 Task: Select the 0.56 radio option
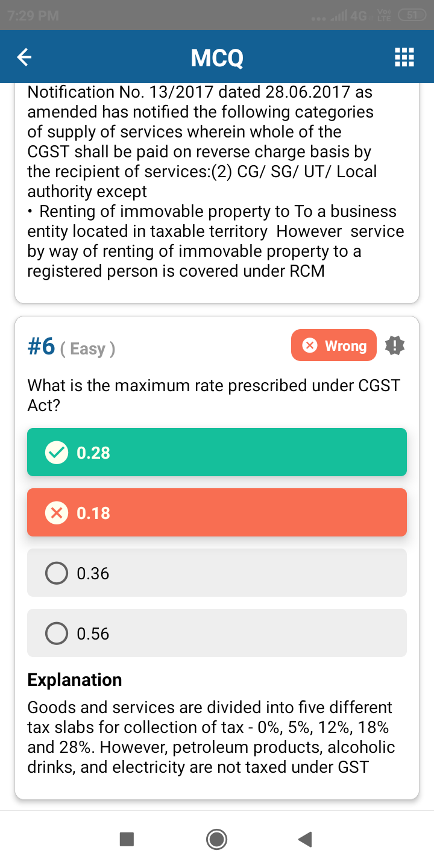(x=57, y=634)
